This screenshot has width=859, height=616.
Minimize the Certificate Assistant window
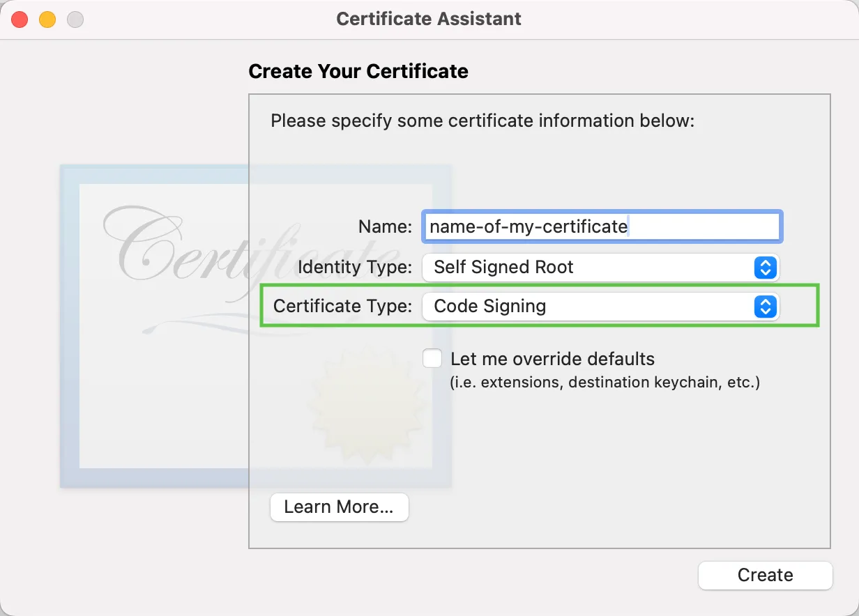click(x=47, y=20)
